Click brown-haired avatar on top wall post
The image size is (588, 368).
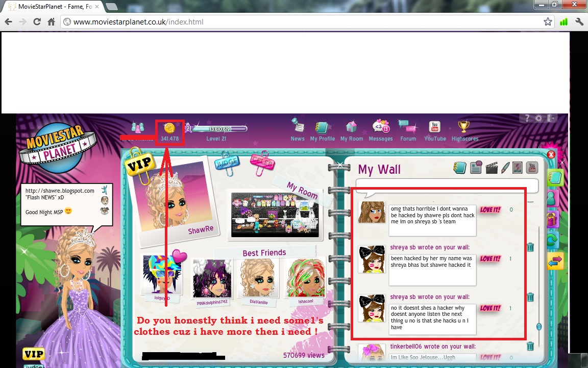tap(372, 212)
